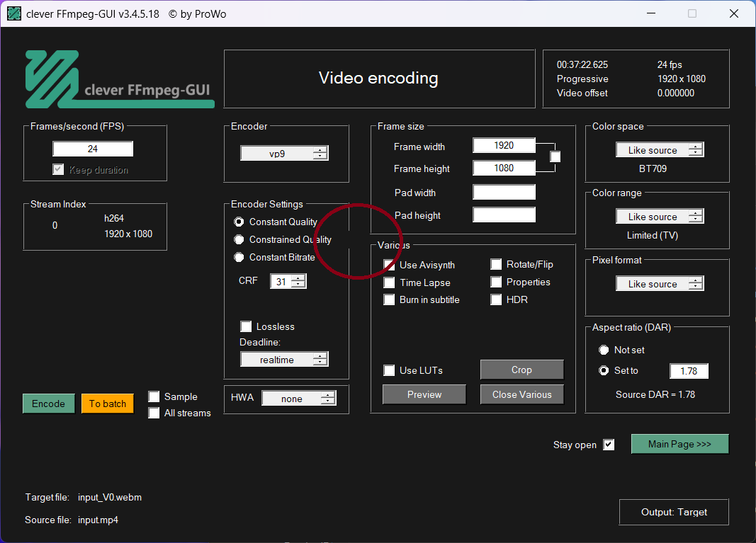The width and height of the screenshot is (756, 543).
Task: Click the Source DAR = 1.78 label
Action: (x=655, y=394)
